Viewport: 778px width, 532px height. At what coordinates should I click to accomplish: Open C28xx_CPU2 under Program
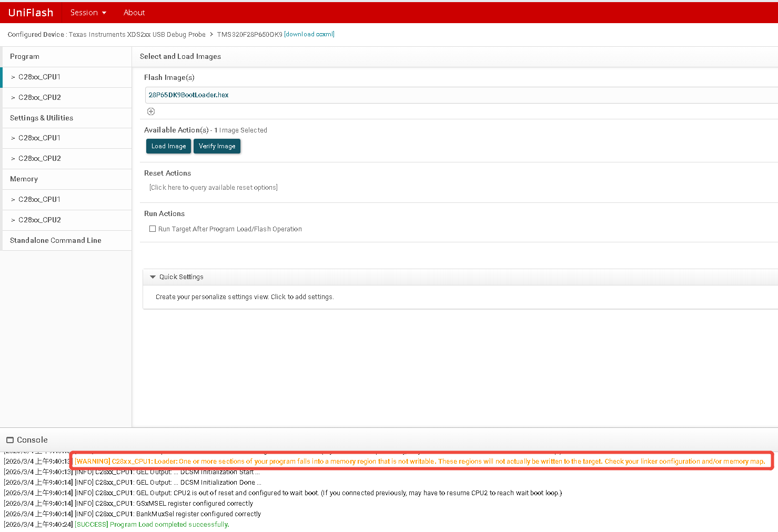tap(67, 98)
